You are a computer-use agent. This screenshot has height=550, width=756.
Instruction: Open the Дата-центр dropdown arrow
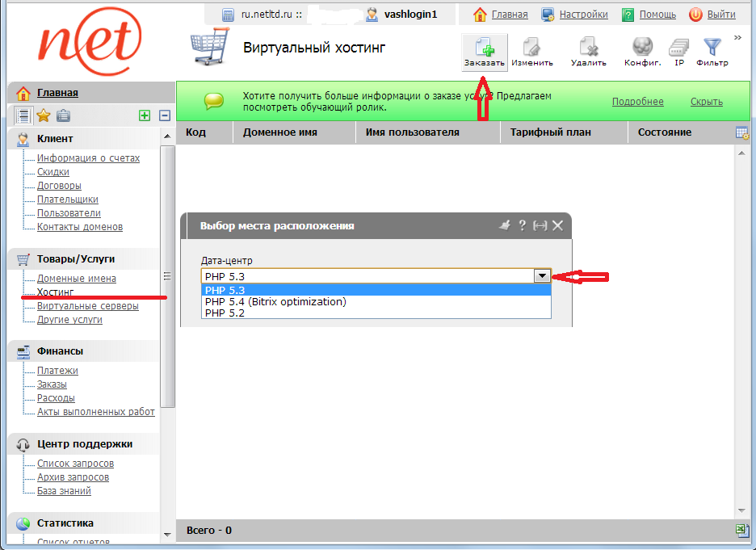point(542,276)
